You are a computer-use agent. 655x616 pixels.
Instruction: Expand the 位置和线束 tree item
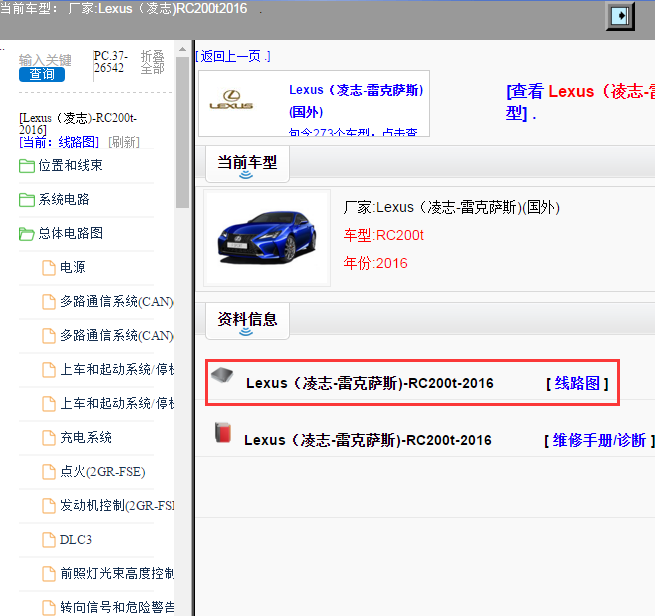pyautogui.click(x=71, y=165)
